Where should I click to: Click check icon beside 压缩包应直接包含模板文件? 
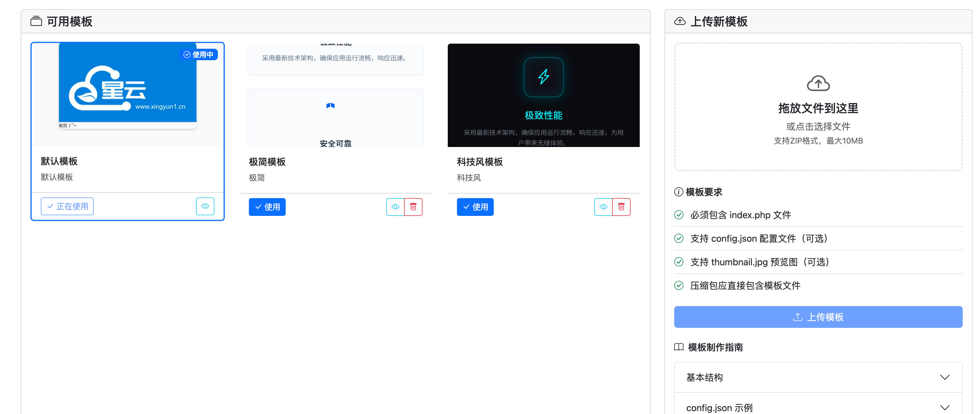click(x=679, y=285)
